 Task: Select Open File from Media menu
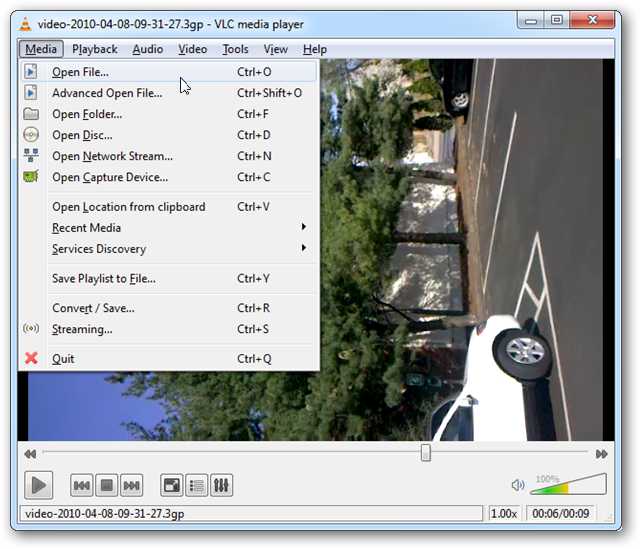[x=80, y=72]
